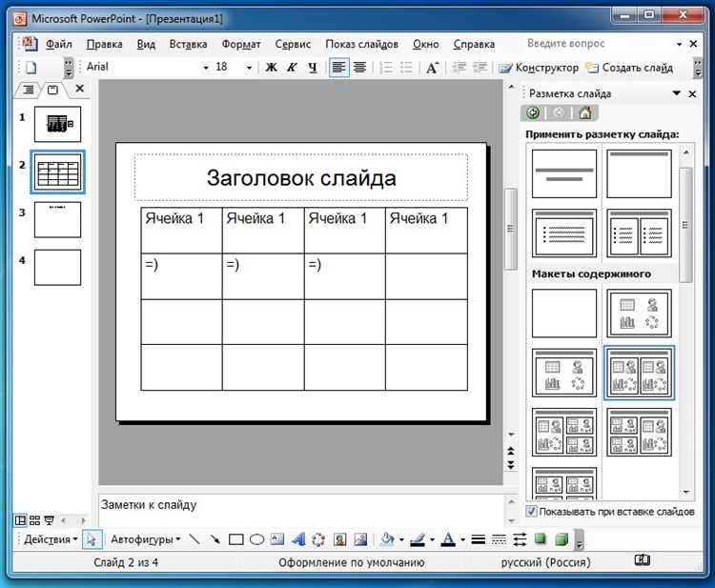The width and height of the screenshot is (715, 588).
Task: Select slide 3 thumbnail
Action: coord(57,220)
